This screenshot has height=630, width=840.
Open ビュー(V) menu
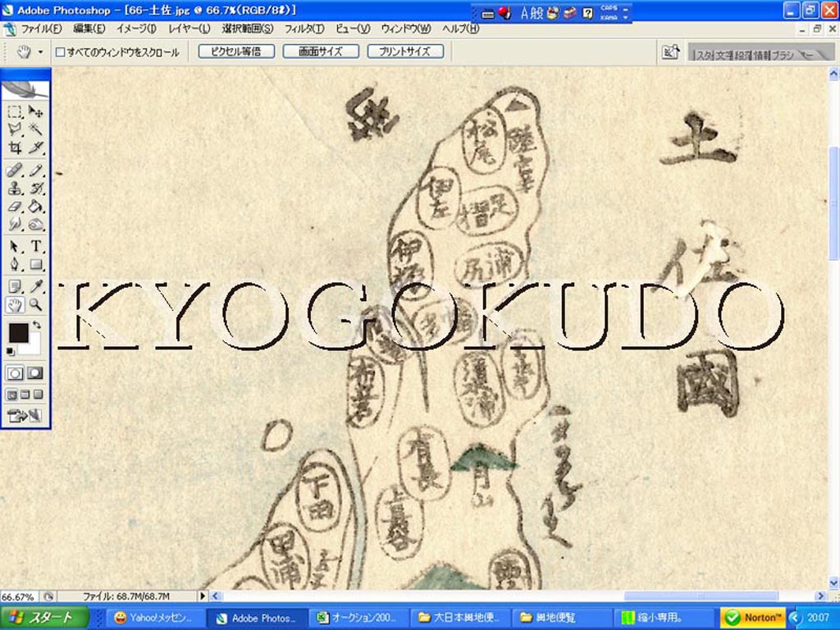(x=353, y=29)
